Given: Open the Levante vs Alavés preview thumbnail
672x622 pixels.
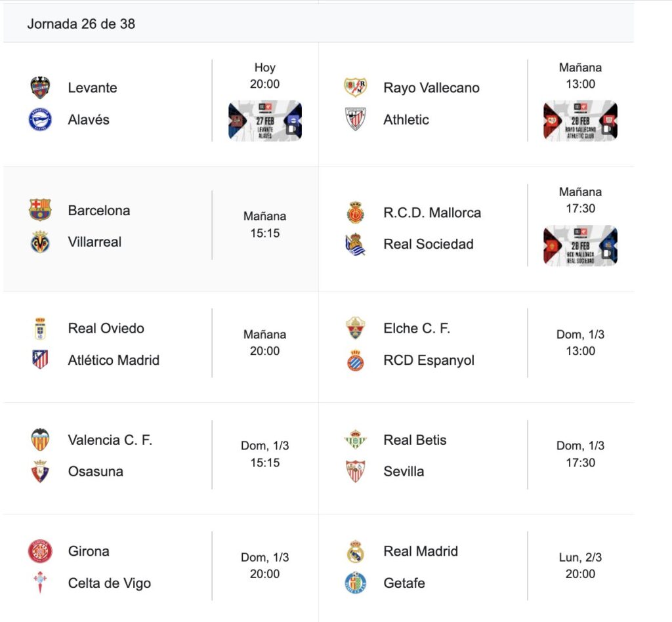Looking at the screenshot, I should pos(265,121).
